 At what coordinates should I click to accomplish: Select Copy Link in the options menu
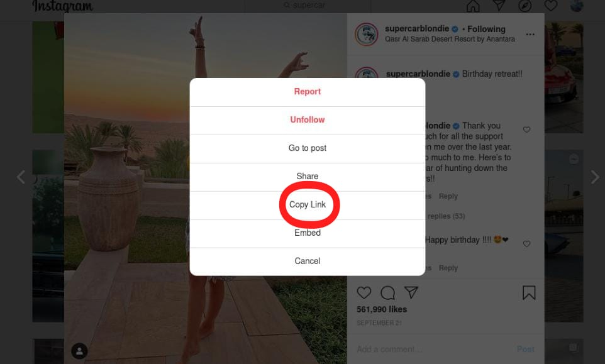coord(308,205)
